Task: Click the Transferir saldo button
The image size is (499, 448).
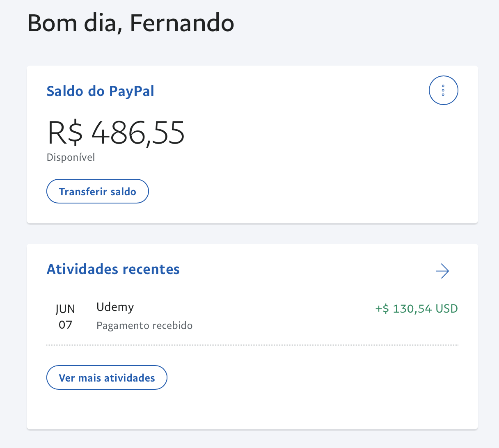Action: tap(97, 191)
